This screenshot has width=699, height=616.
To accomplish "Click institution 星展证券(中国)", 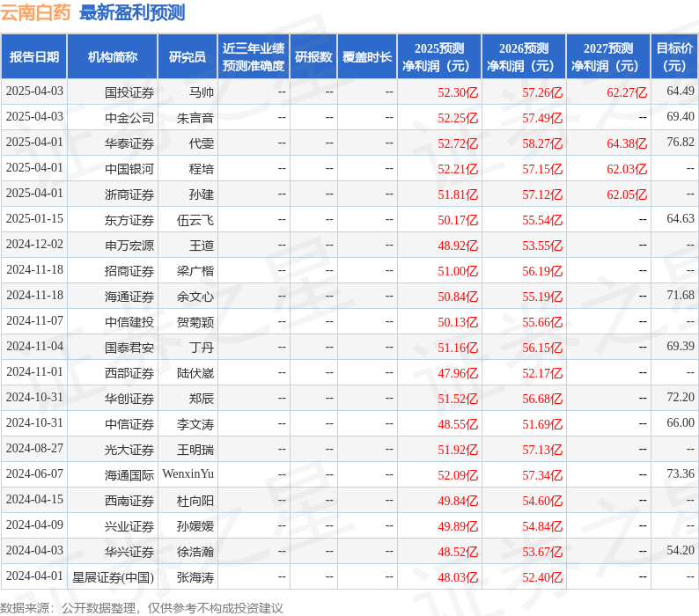I will coord(113,577).
